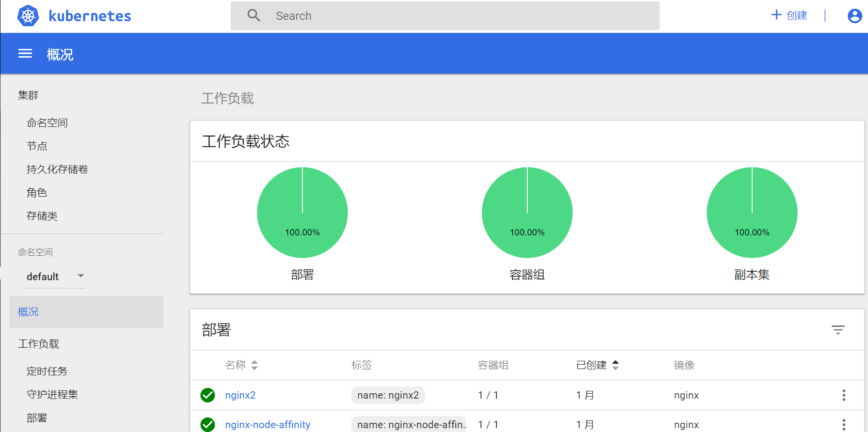868x432 pixels.
Task: Open actions menu for nginx-node-affinity row
Action: 844,425
